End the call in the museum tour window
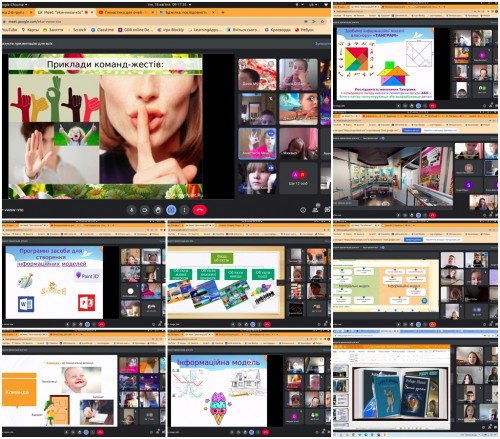This screenshot has height=439, width=500. coord(432,215)
